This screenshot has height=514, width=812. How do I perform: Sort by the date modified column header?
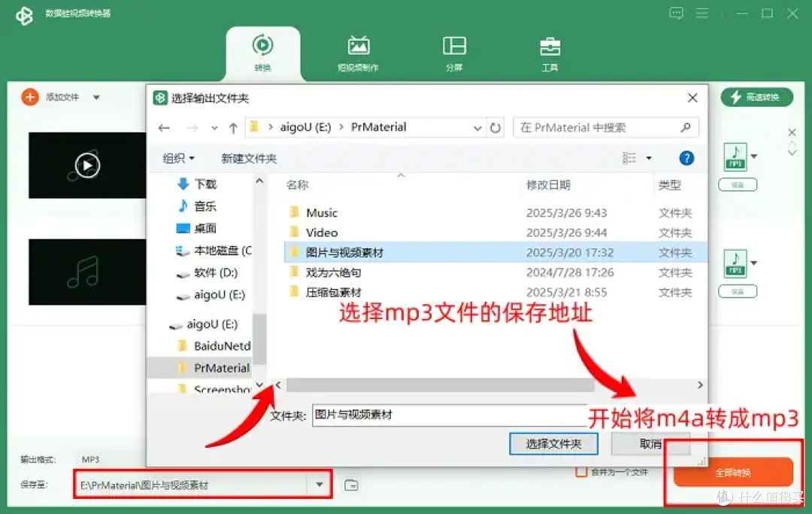pos(548,185)
